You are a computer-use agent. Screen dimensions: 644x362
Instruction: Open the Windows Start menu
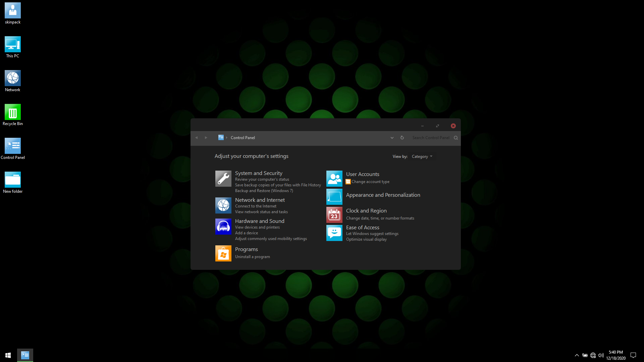point(8,355)
